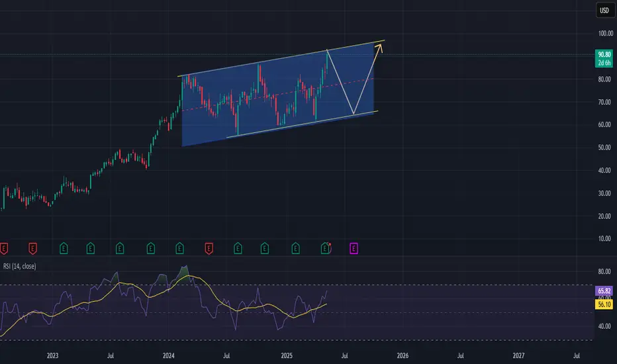Image resolution: width=617 pixels, height=364 pixels.
Task: Click the 10.00 price axis label
Action: [x=604, y=238]
